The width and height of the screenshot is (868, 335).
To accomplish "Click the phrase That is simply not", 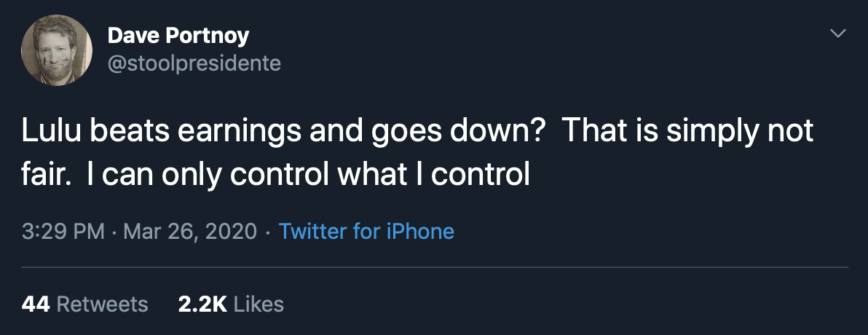I will [687, 132].
